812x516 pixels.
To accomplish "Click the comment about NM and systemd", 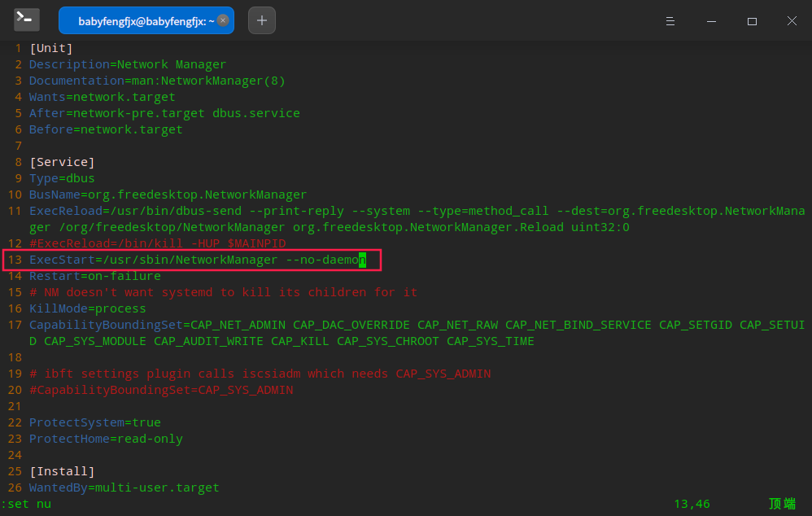I will pyautogui.click(x=224, y=292).
